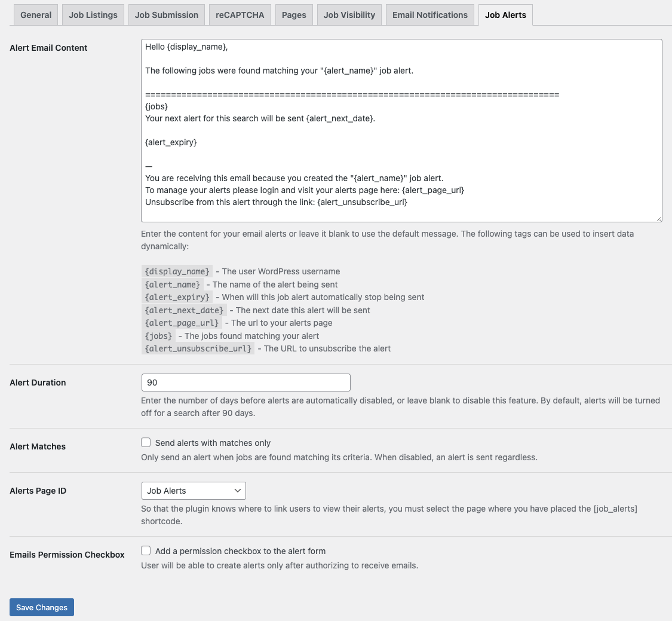Click the textarea resize handle
672x621 pixels.
659,219
